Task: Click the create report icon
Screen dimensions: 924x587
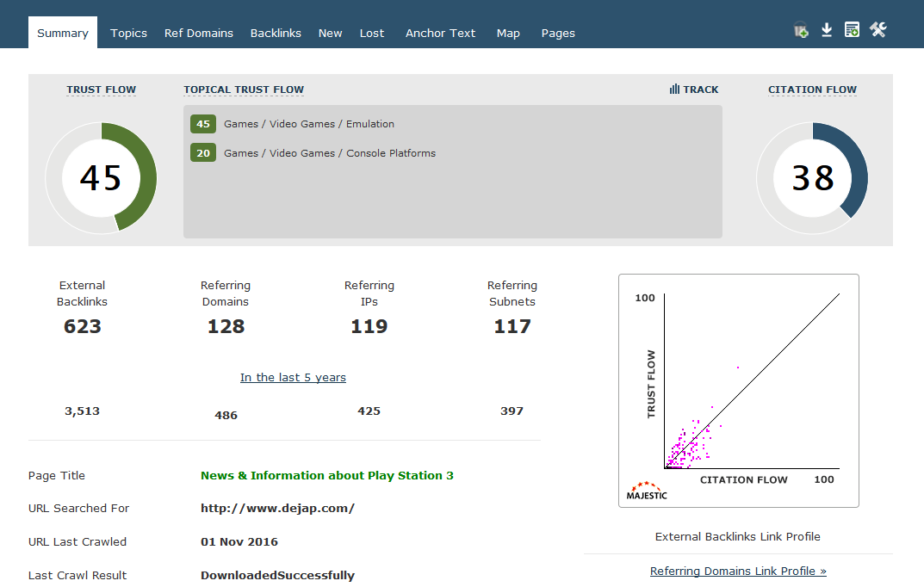Action: [x=852, y=30]
